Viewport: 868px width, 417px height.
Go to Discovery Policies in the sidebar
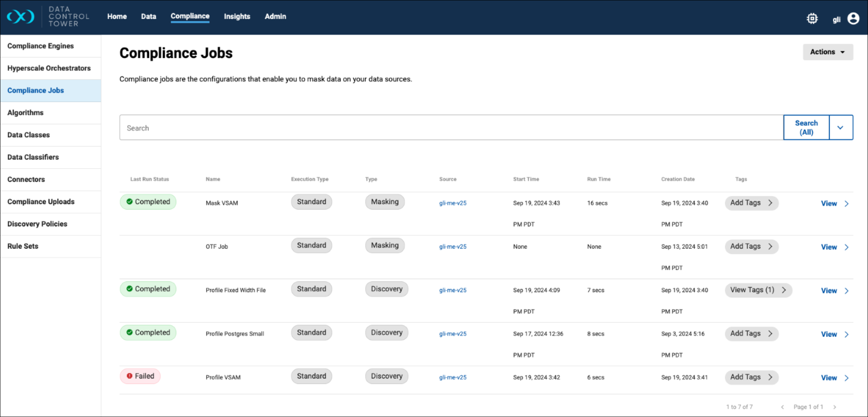[x=37, y=224]
